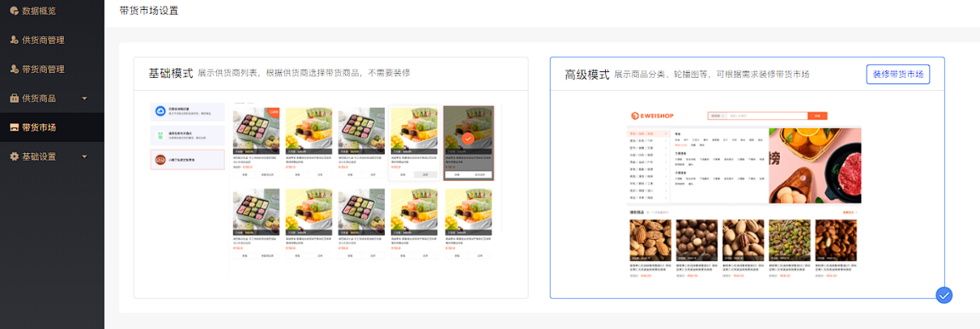Select the 基础模式 mode card
The height and width of the screenshot is (329, 980).
(330, 177)
